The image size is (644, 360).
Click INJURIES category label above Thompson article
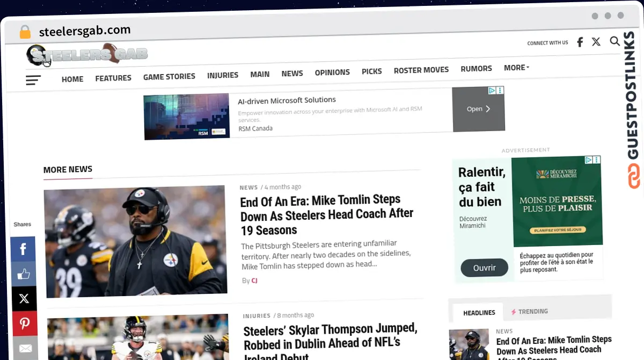[256, 316]
